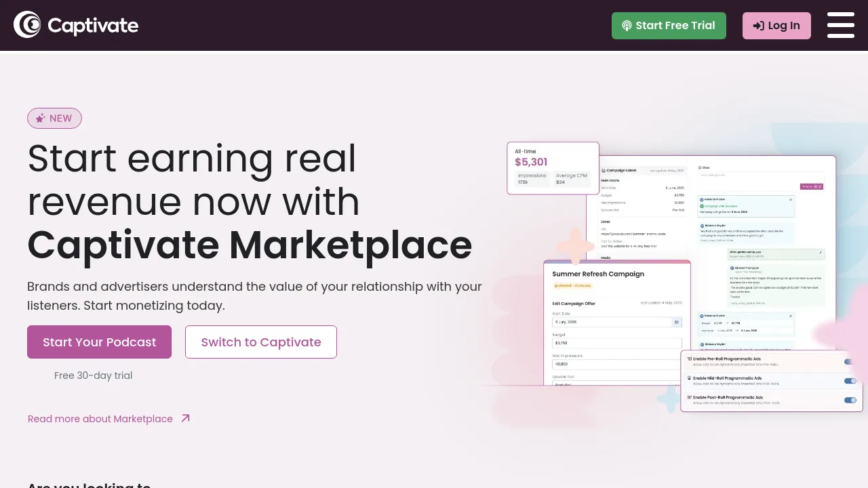This screenshot has height=488, width=868.
Task: Click the sign-in arrow icon on Log In
Action: [759, 26]
